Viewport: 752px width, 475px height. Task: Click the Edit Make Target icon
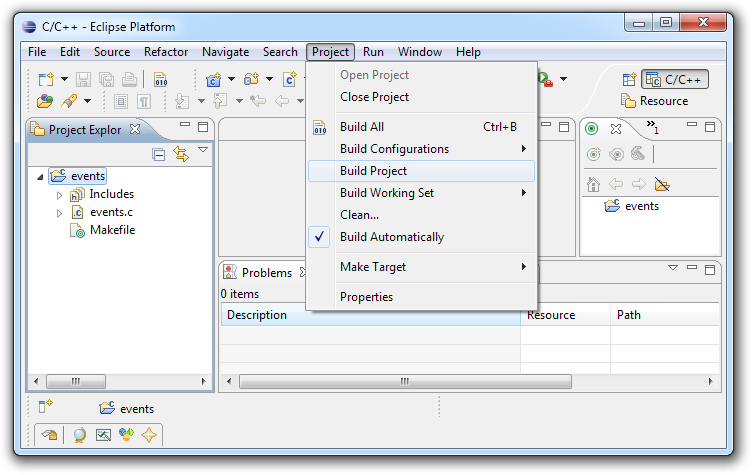pyautogui.click(x=616, y=154)
